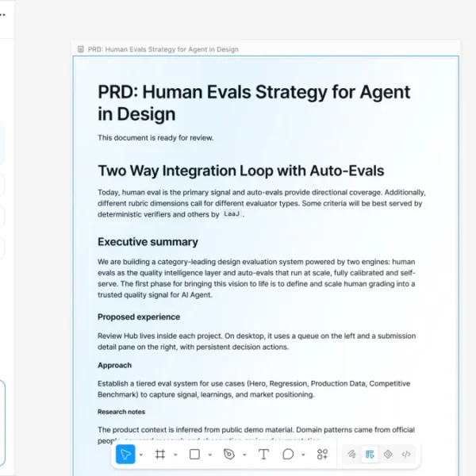Switch to the diamond mode icon
This screenshot has height=476, width=476.
click(388, 455)
